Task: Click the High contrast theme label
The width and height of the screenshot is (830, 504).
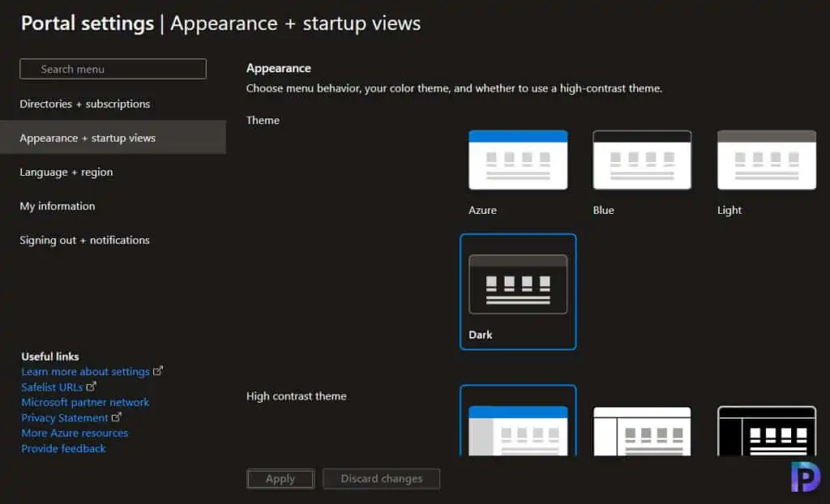Action: coord(297,396)
